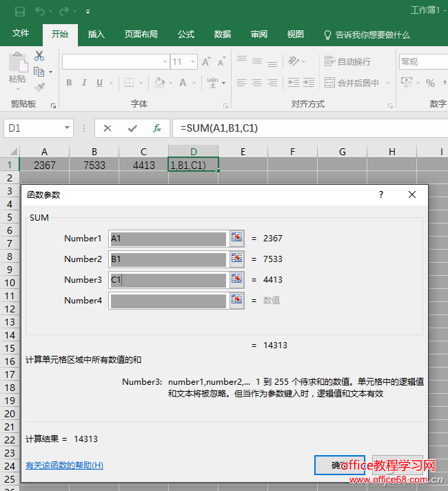Click the cancel X in formula bar
This screenshot has width=448, height=491.
coord(108,128)
